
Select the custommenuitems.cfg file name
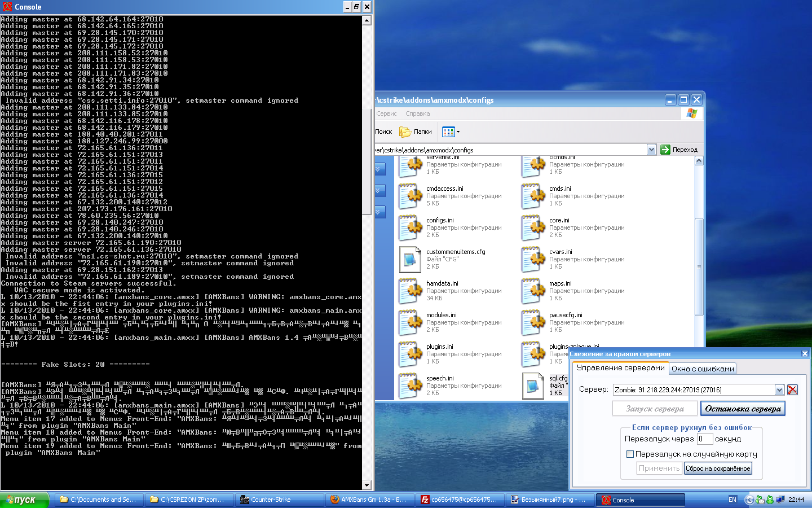coord(456,252)
